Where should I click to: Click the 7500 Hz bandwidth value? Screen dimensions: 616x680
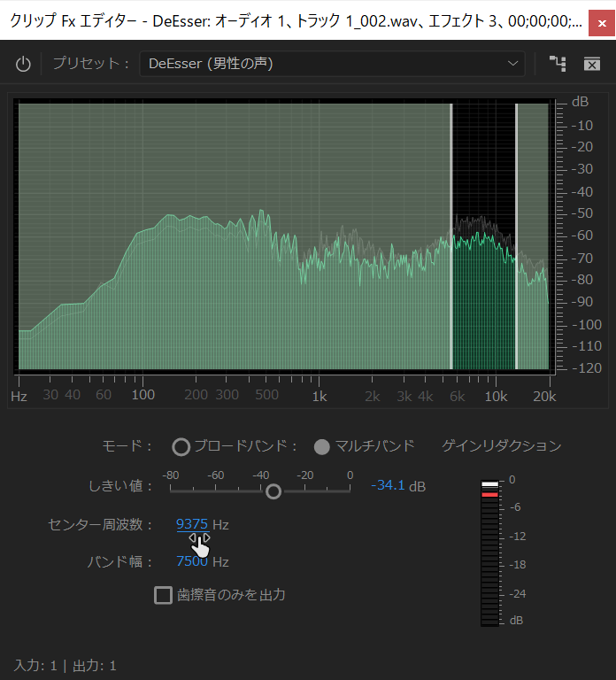click(x=192, y=561)
